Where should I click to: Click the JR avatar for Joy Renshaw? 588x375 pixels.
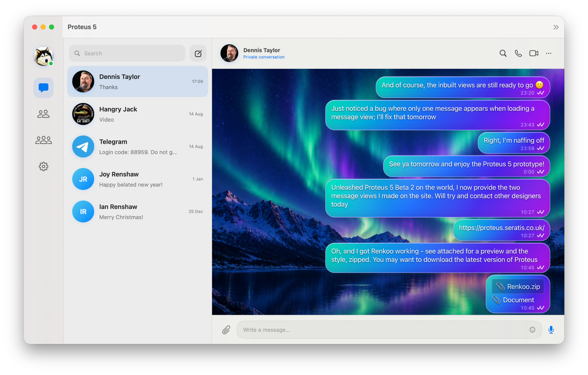(x=83, y=179)
